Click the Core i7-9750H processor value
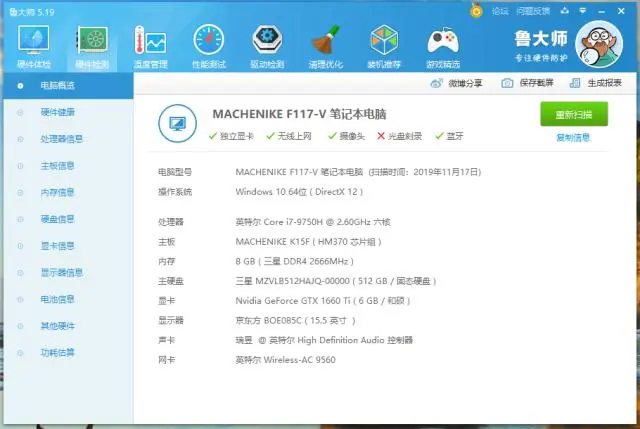Viewport: 640px width, 429px height. (x=313, y=222)
